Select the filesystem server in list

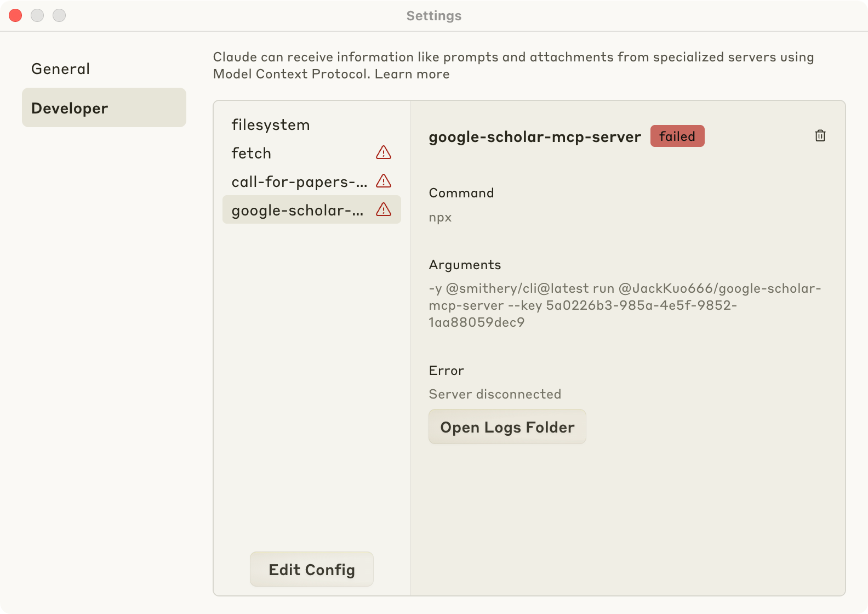coord(271,125)
